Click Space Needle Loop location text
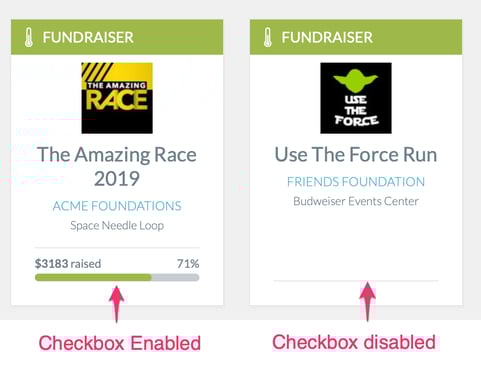 (x=117, y=226)
